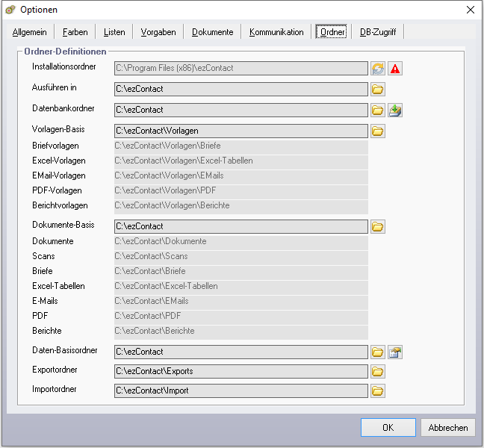Select the DB-Zugriff tab
484x448 pixels.
(378, 32)
